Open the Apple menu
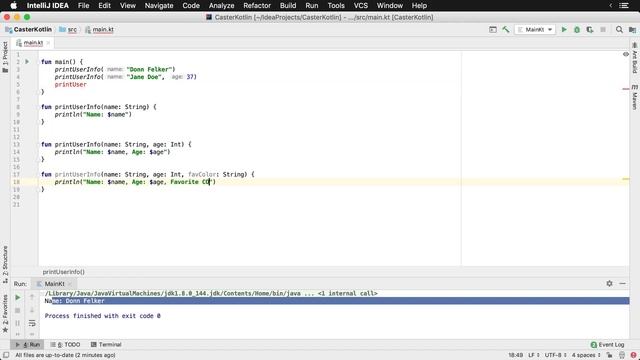Viewport: 640px width, 360px height. pyautogui.click(x=13, y=6)
